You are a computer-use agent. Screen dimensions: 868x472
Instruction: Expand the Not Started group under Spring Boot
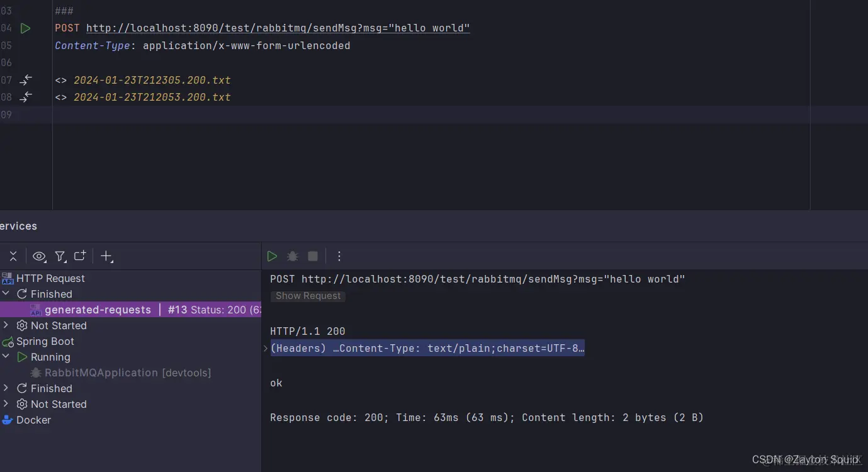click(6, 404)
